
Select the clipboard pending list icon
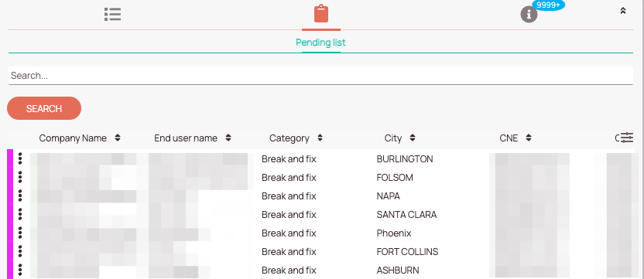[321, 14]
